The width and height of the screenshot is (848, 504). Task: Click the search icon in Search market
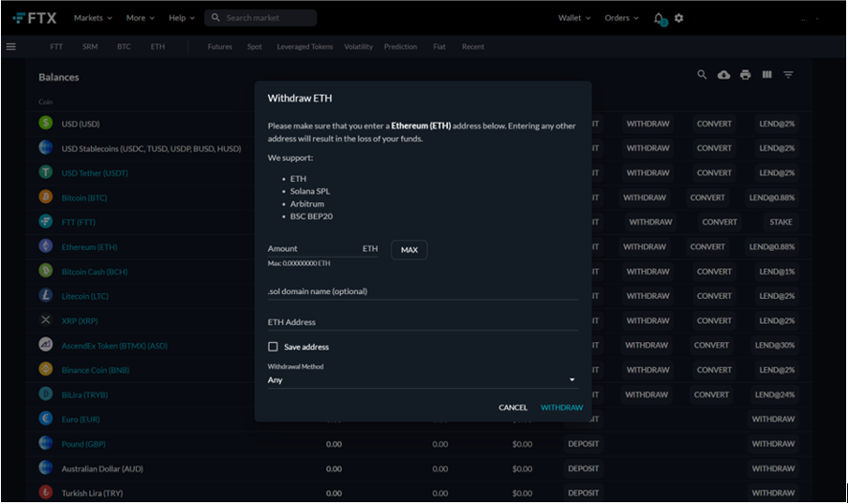point(216,18)
